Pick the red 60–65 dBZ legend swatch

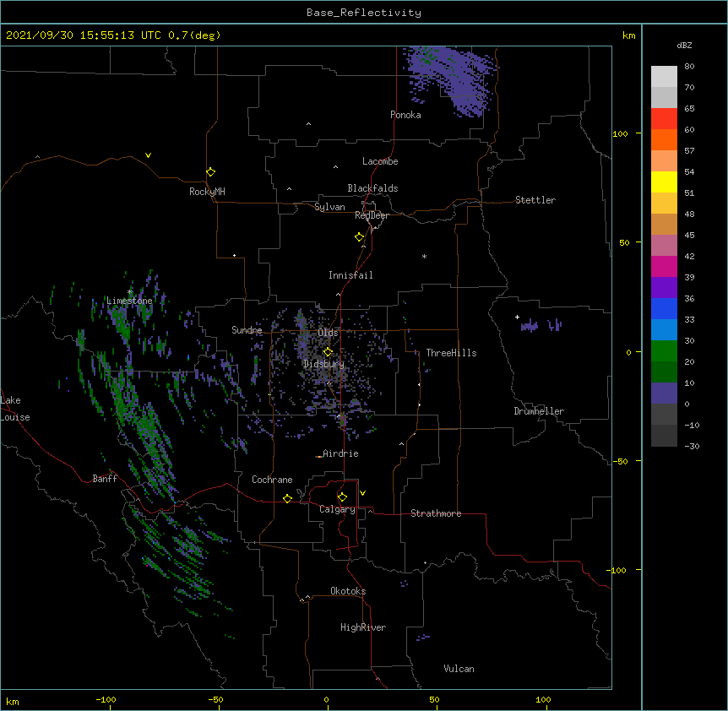(x=664, y=118)
